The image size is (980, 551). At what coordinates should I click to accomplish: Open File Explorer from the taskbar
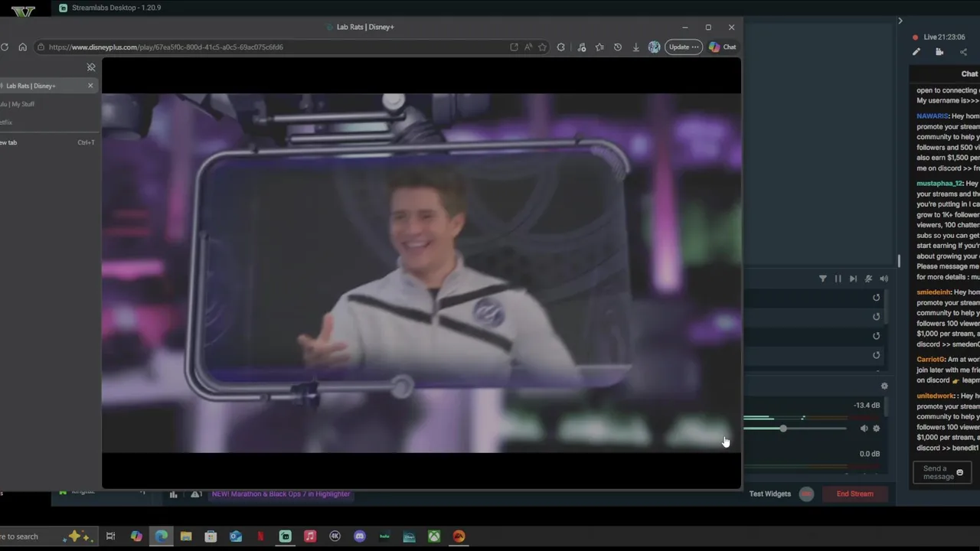[x=186, y=536]
